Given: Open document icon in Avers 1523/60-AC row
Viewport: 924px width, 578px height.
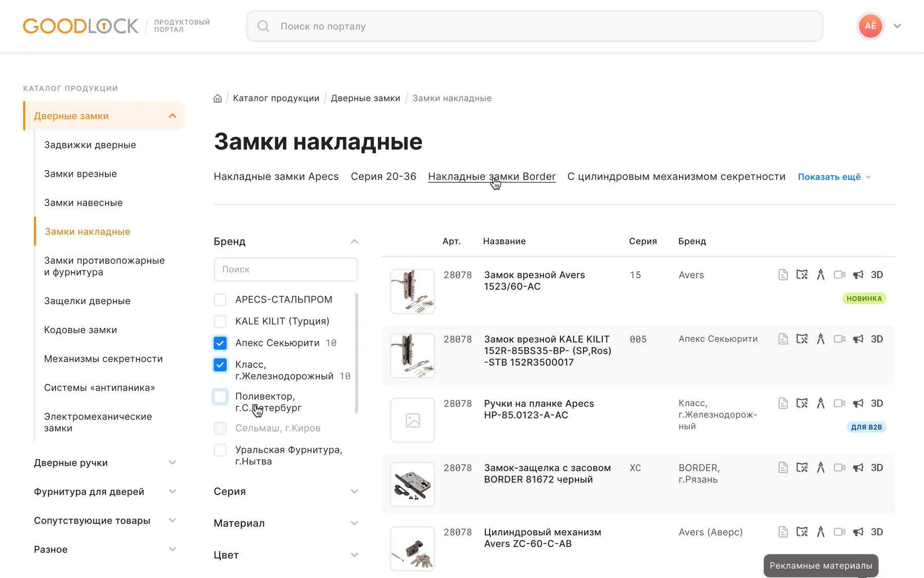Looking at the screenshot, I should 783,275.
